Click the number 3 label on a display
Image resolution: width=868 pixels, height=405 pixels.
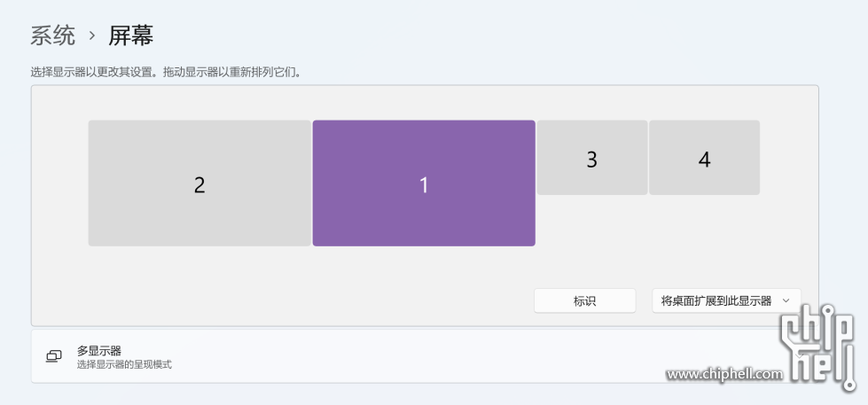[592, 160]
